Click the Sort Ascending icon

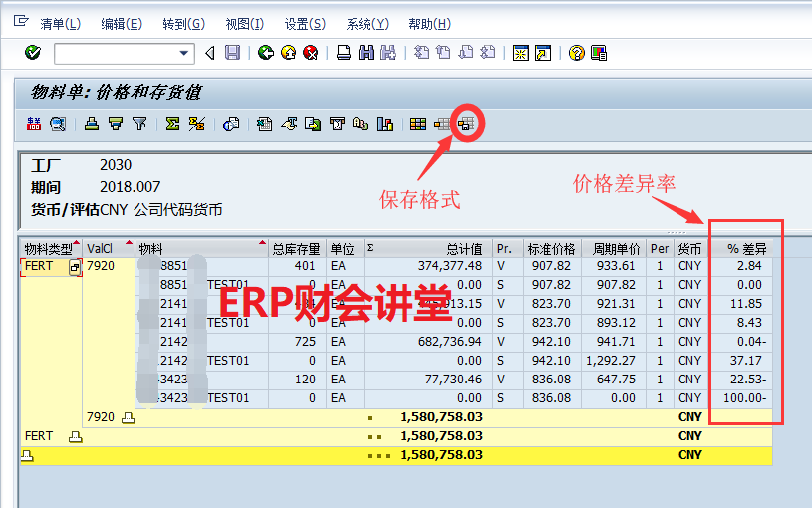click(92, 125)
